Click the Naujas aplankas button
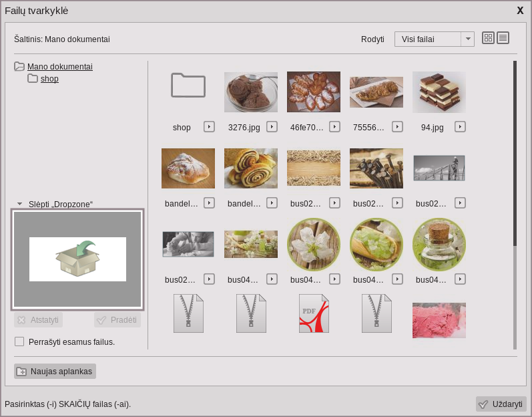 pos(55,372)
